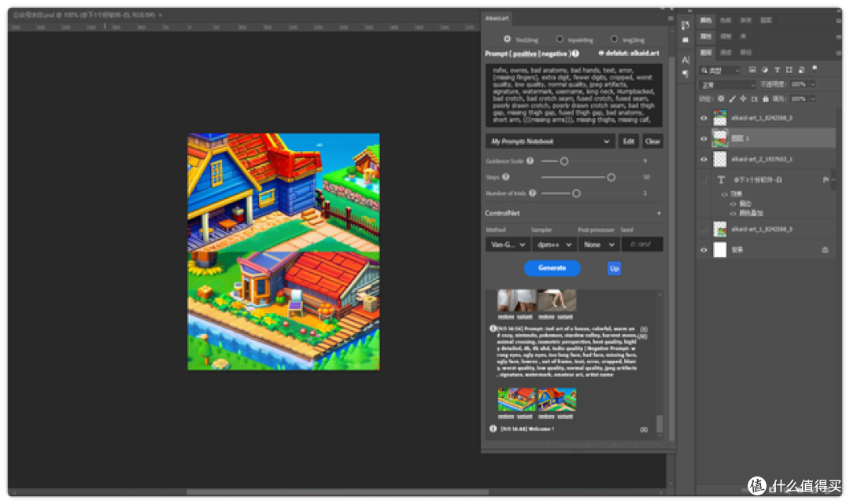
Task: Filter layers by smart object icon
Action: tap(801, 70)
